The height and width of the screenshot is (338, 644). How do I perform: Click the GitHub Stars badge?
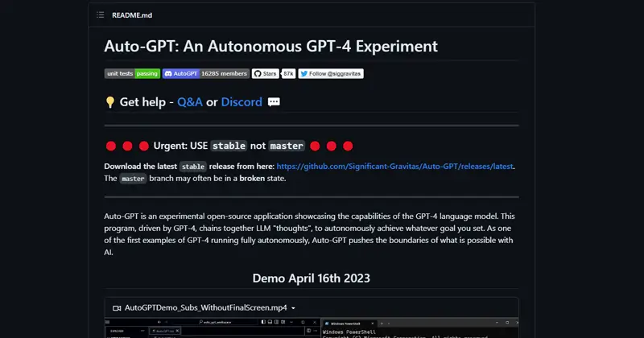click(x=265, y=73)
